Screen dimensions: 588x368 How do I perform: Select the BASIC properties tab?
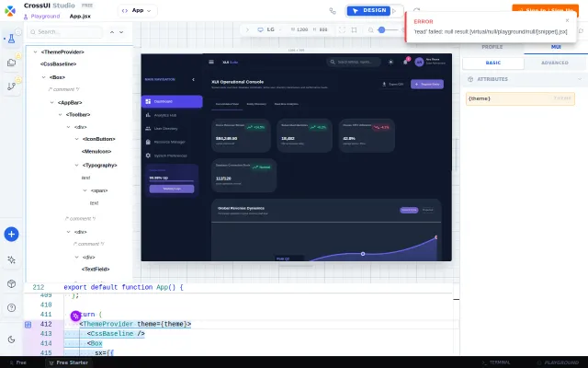493,63
